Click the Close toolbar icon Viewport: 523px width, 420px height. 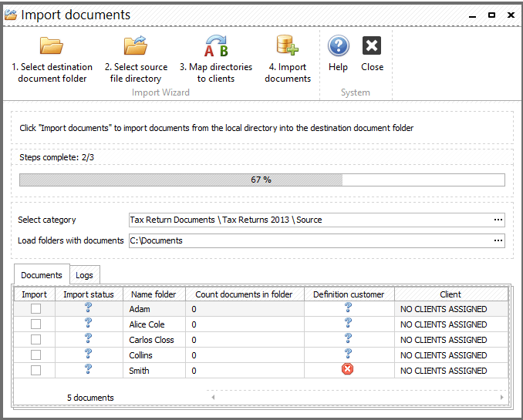point(372,45)
